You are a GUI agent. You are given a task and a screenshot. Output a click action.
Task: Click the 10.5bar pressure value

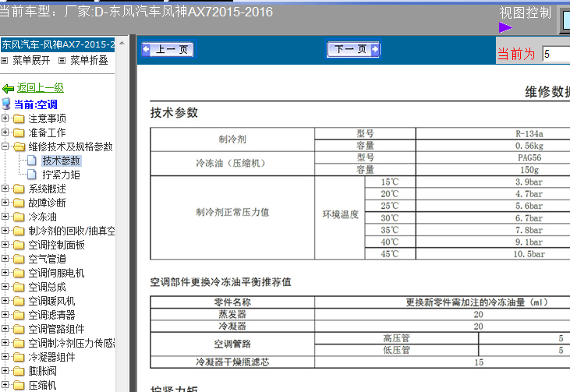pyautogui.click(x=529, y=254)
